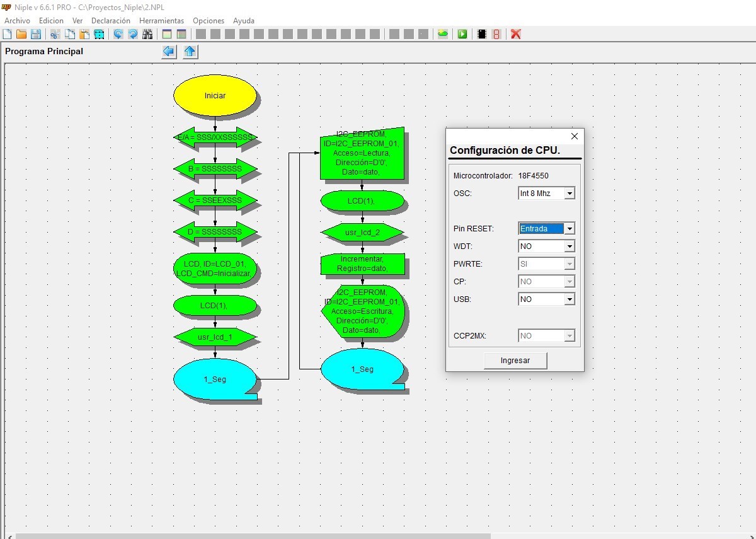Screen dimensions: 756x539
Task: Open search with the binoculars icon
Action: [x=147, y=34]
